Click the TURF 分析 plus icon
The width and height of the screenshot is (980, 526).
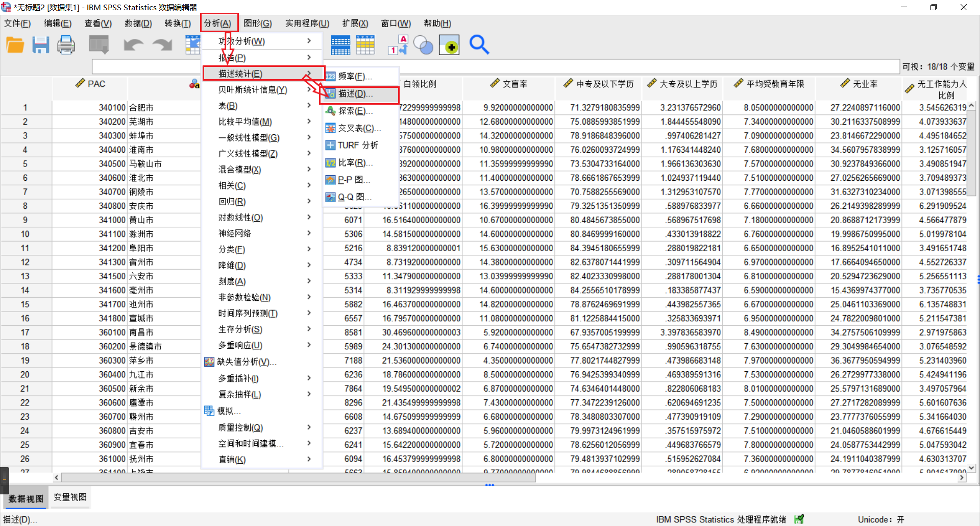(330, 145)
